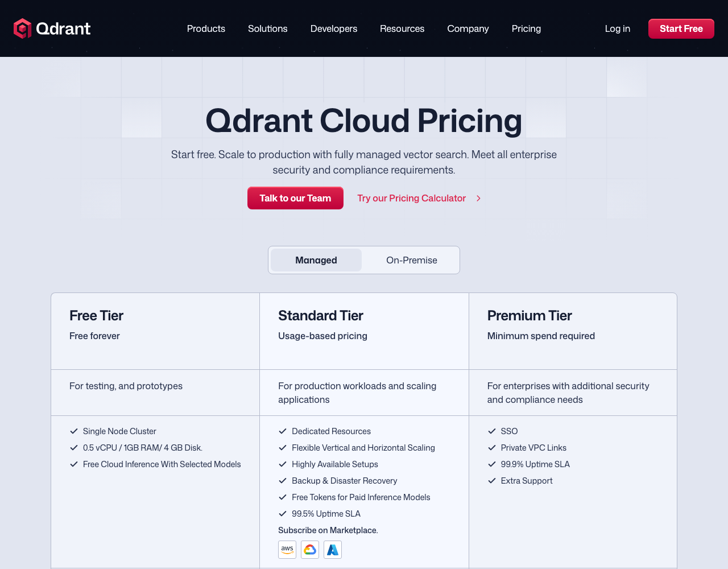Click the Log in link
This screenshot has width=728, height=569.
point(618,28)
